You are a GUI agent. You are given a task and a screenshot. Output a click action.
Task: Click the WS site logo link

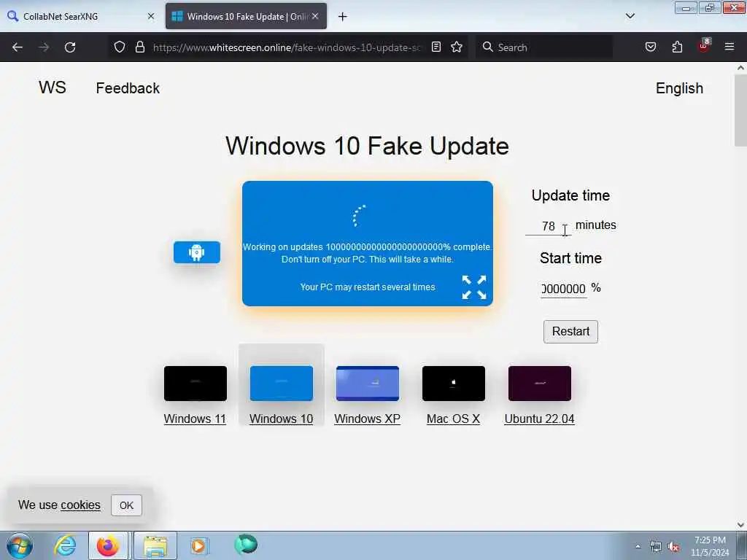point(53,87)
